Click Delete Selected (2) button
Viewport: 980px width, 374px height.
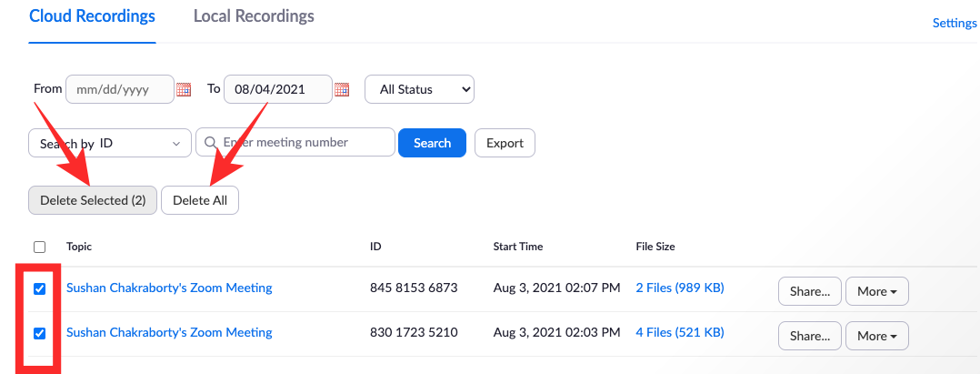pos(93,200)
